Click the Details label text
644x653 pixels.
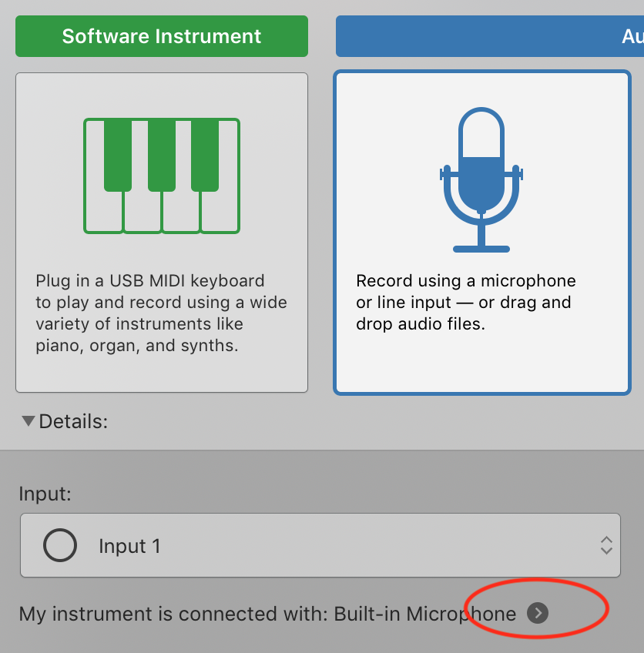click(x=73, y=421)
